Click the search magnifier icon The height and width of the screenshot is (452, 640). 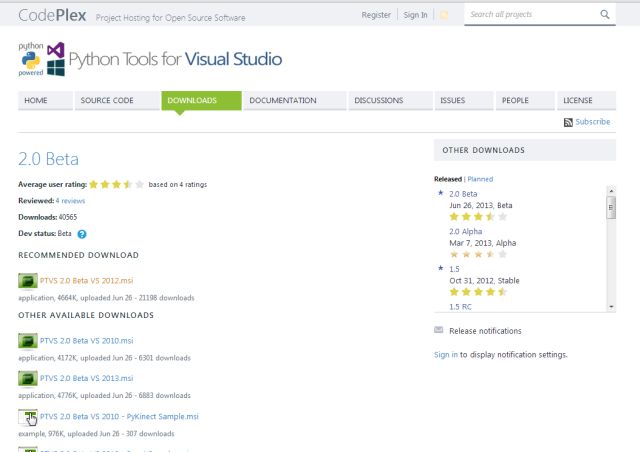click(605, 15)
